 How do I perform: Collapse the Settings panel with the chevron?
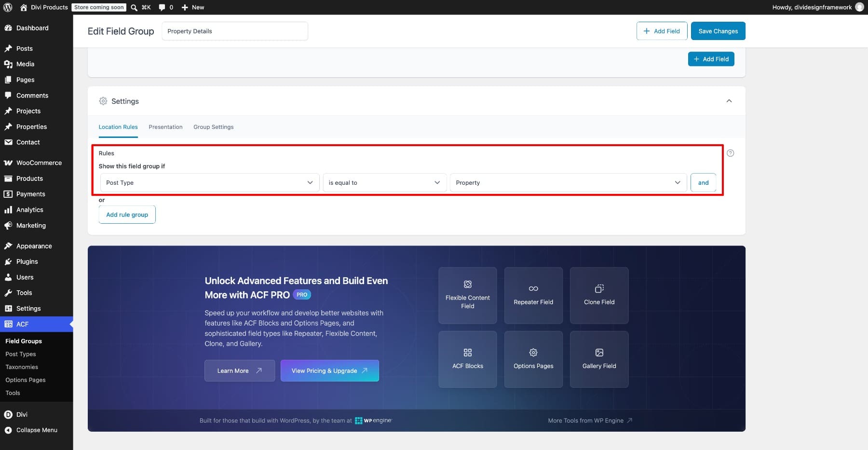tap(729, 101)
